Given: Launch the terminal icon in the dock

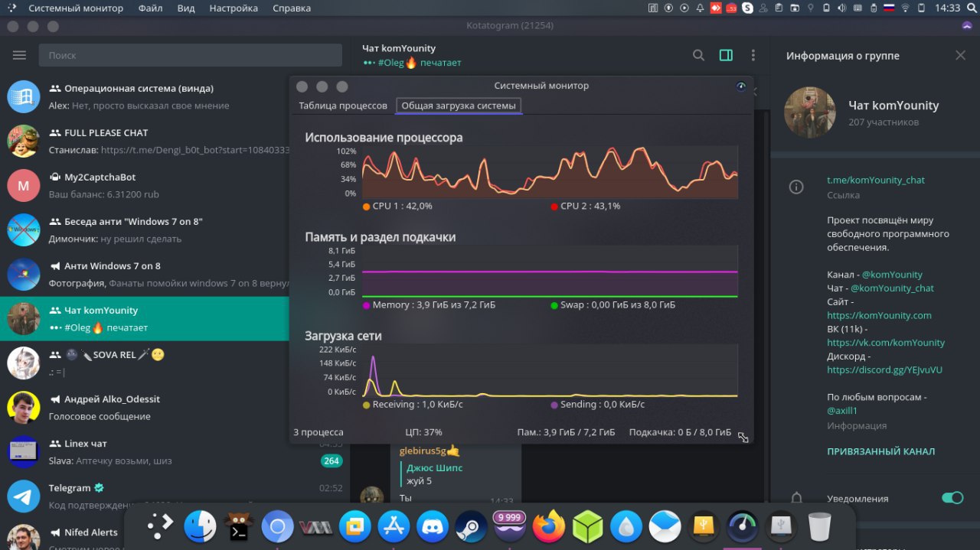Looking at the screenshot, I should (239, 527).
